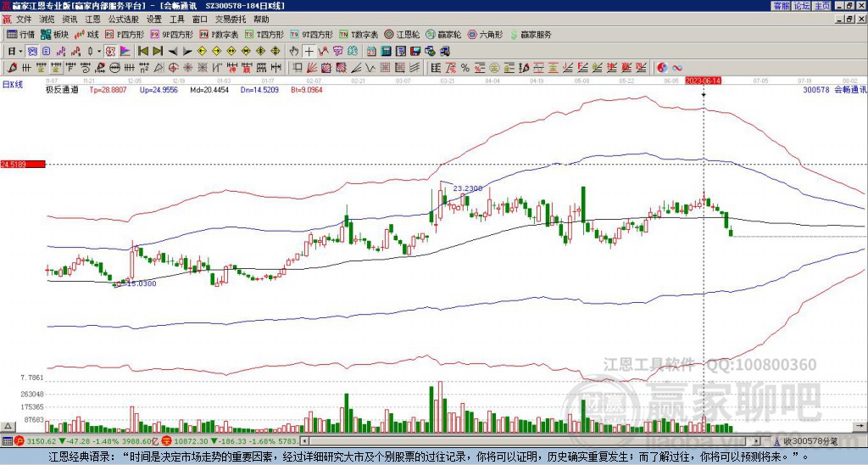Screen dimensions: 868x465
Task: Click the 权 rights-adjustment icon
Action: [110, 52]
